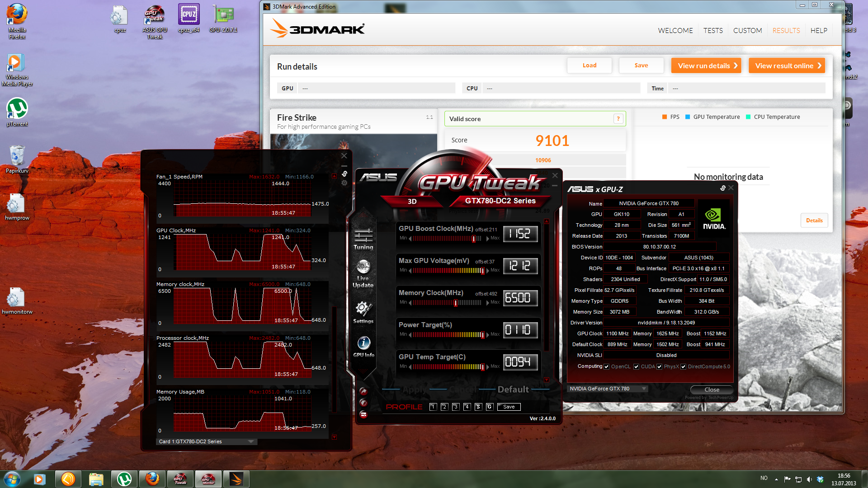This screenshot has height=488, width=868.
Task: Click the View result online button
Action: (787, 66)
